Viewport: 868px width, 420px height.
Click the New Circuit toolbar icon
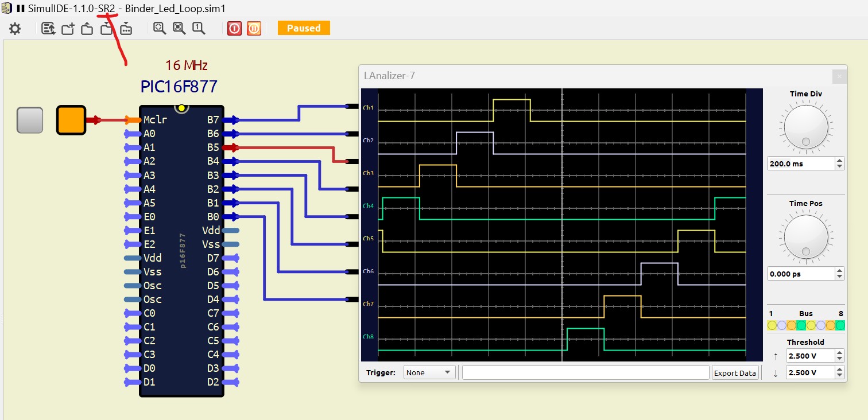[68, 29]
